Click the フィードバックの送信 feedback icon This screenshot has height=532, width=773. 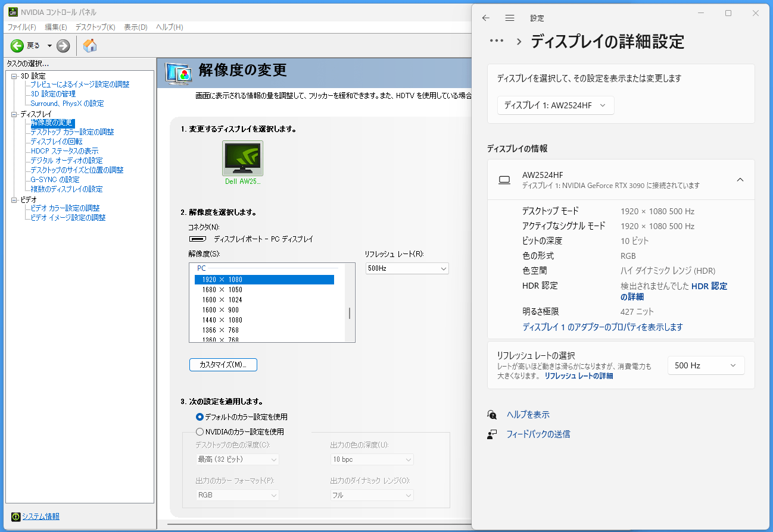492,434
